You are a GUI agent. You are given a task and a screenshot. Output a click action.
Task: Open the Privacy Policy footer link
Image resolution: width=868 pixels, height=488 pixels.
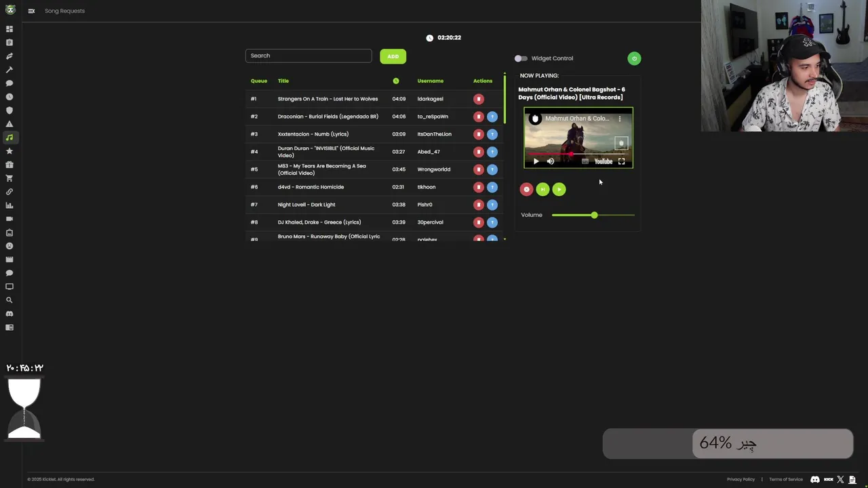741,479
